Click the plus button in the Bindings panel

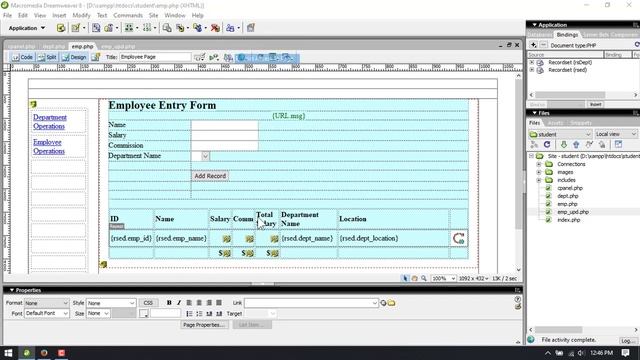[x=533, y=45]
